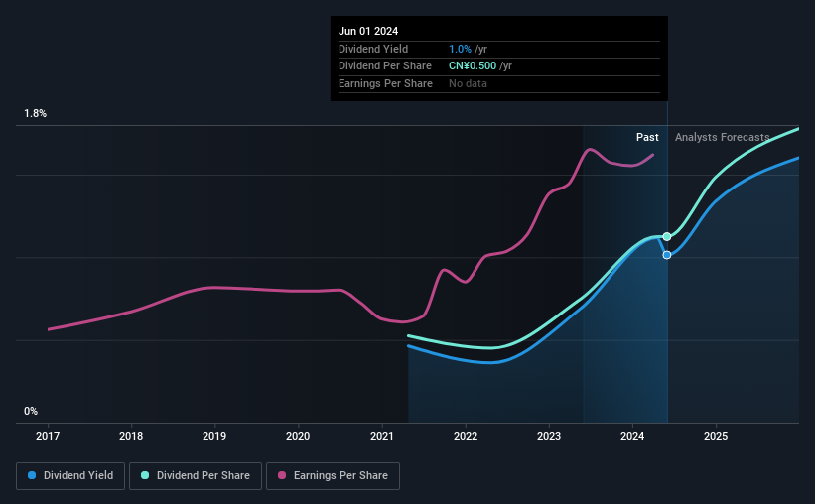Toggle the Dividend Per Share legend item
The width and height of the screenshot is (815, 504).
(x=197, y=476)
